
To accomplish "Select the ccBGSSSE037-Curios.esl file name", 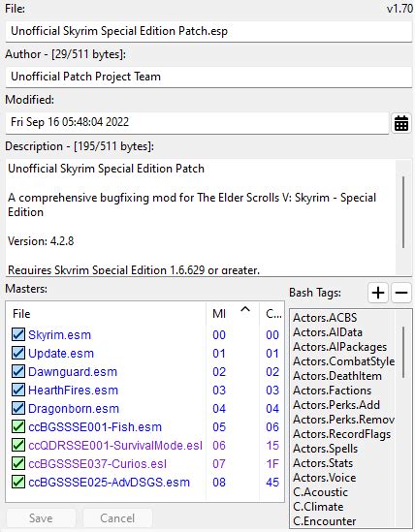I will point(98,463).
